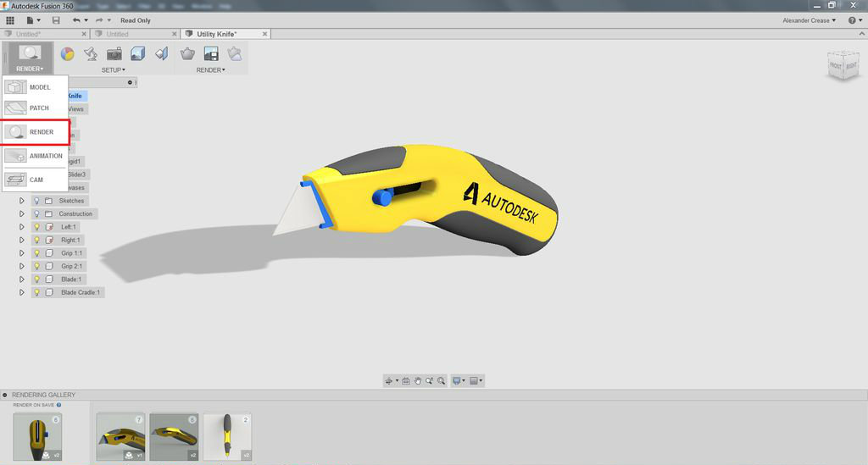Toggle Blade:1 visibility bulb
868x465 pixels.
(x=37, y=280)
